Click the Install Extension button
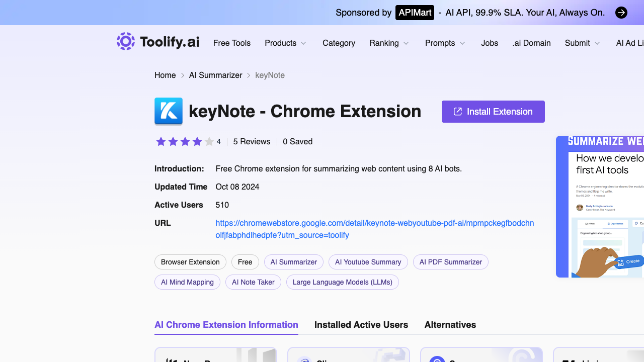The width and height of the screenshot is (644, 362). tap(493, 112)
